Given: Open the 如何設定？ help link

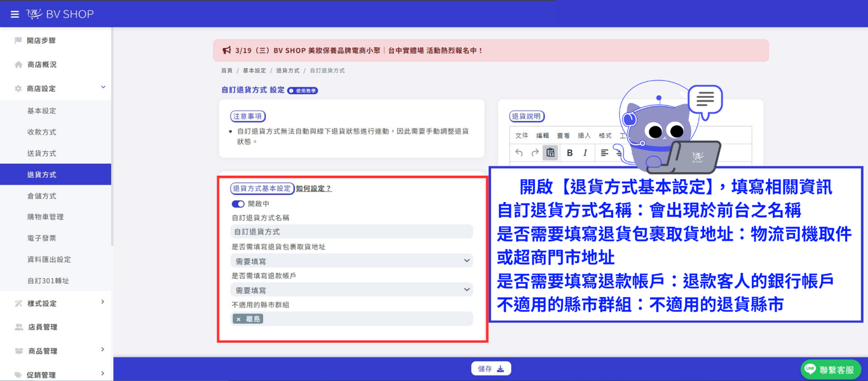Looking at the screenshot, I should point(314,189).
